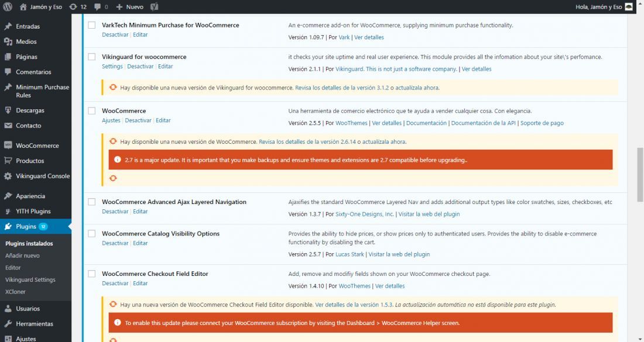The height and width of the screenshot is (342, 644).
Task: Open Plugins instalados submenu item
Action: click(x=29, y=243)
